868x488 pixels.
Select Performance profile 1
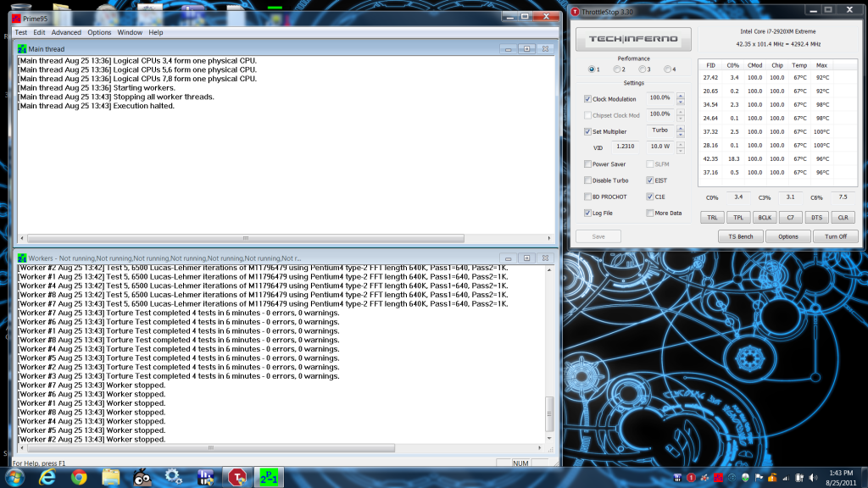pos(592,69)
